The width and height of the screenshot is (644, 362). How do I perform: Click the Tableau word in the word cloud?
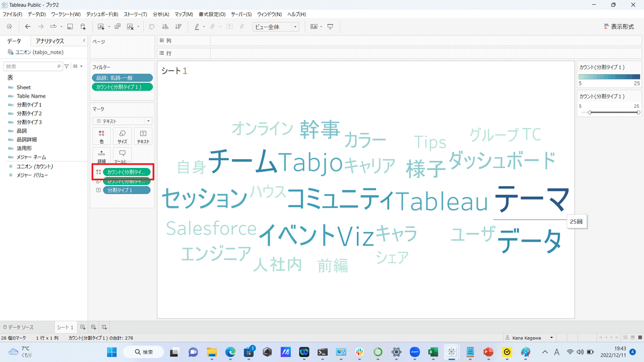(442, 202)
